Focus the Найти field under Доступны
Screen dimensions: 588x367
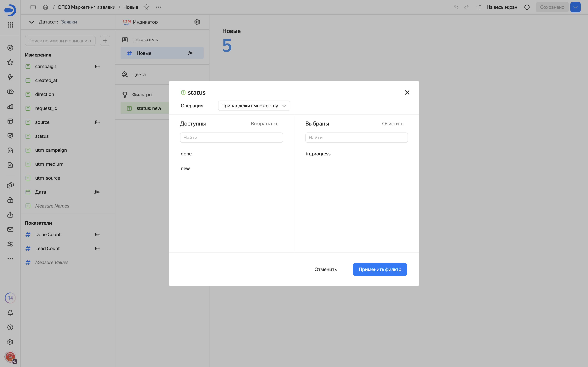(231, 138)
